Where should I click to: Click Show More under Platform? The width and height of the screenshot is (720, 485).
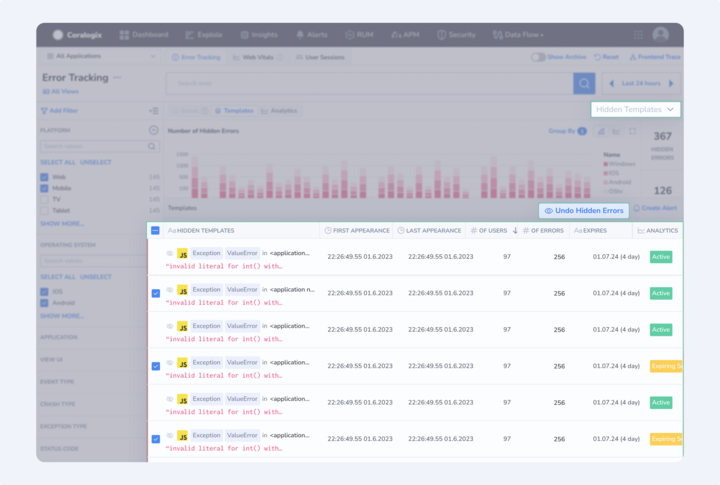click(x=62, y=224)
